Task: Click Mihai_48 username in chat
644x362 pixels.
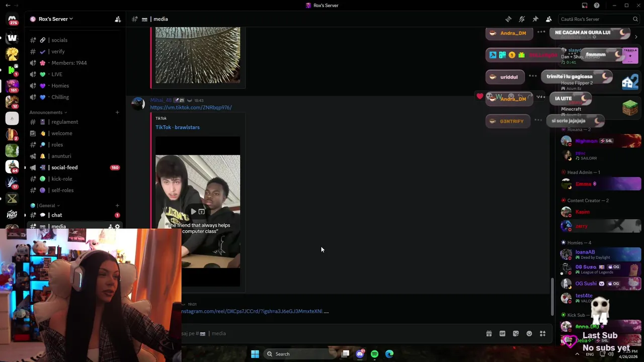Action: click(x=161, y=100)
